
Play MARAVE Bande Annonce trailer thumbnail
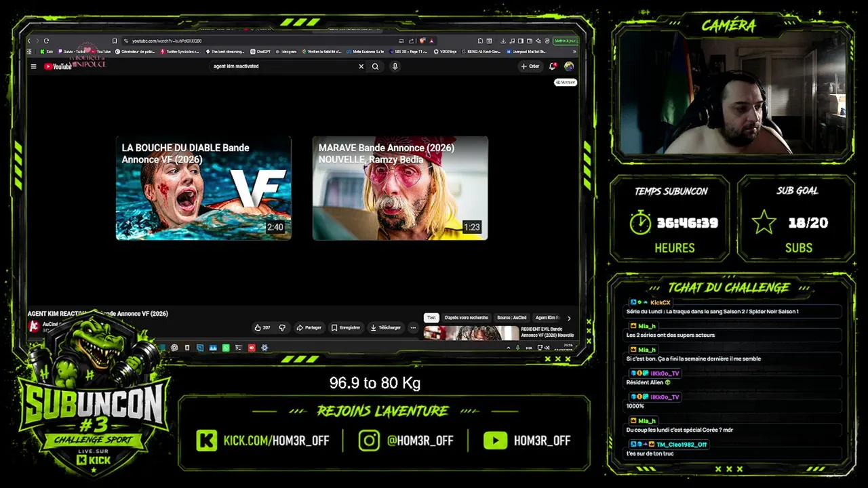pos(400,188)
